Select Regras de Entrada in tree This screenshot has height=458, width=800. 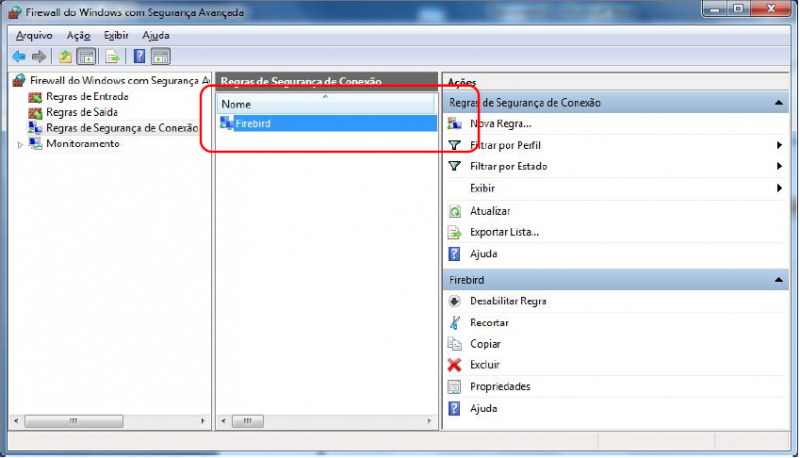click(x=87, y=97)
